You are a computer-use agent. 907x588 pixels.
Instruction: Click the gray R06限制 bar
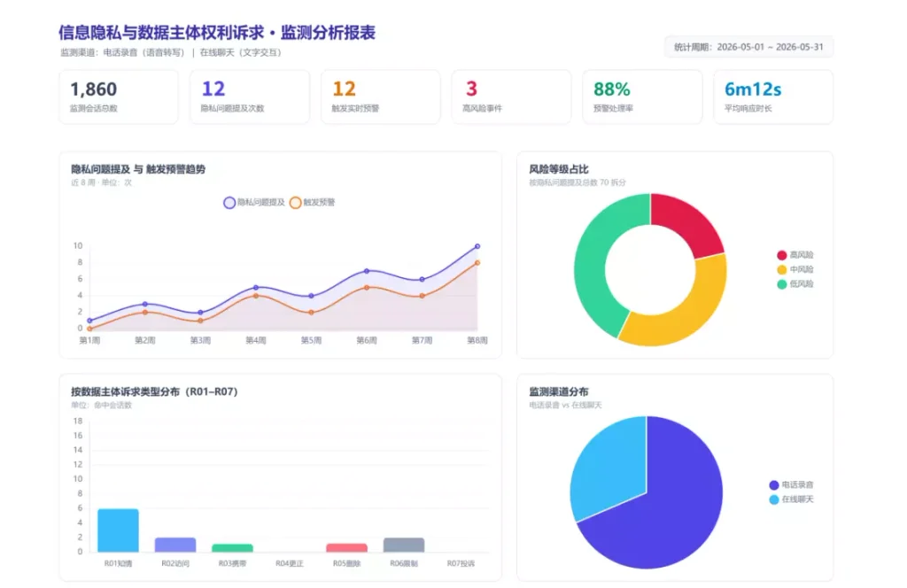(x=404, y=545)
